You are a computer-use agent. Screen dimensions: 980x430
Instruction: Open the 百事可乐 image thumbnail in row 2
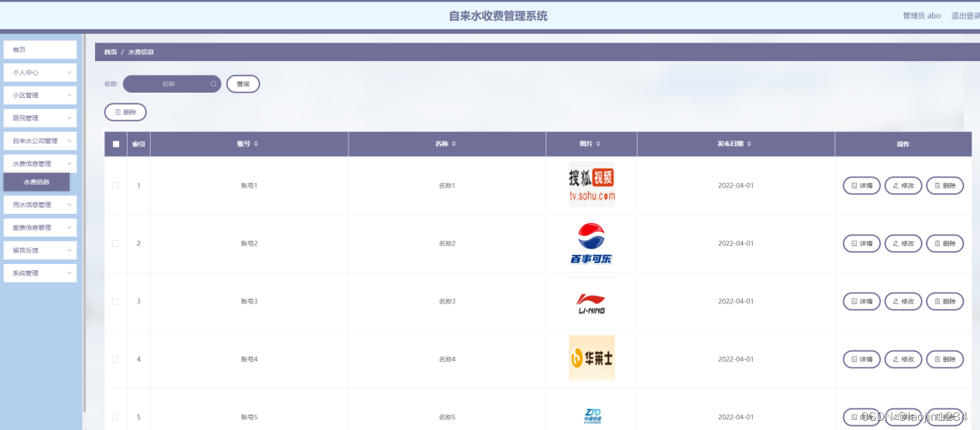(591, 243)
